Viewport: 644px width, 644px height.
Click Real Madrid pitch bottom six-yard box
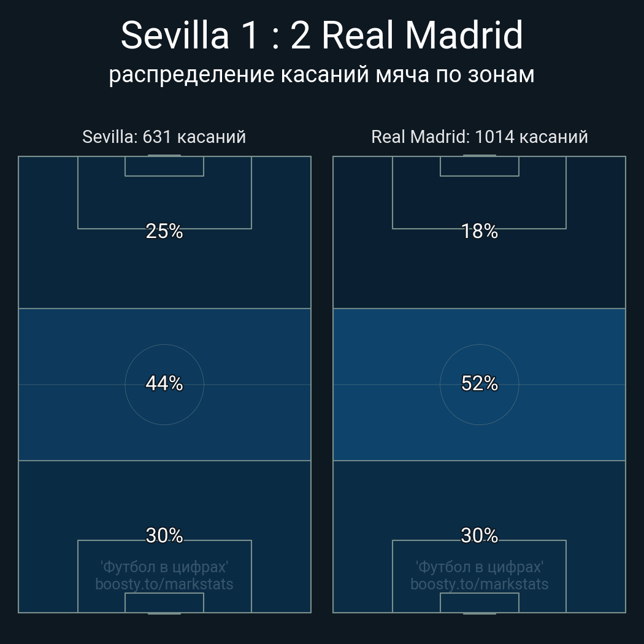tap(479, 602)
